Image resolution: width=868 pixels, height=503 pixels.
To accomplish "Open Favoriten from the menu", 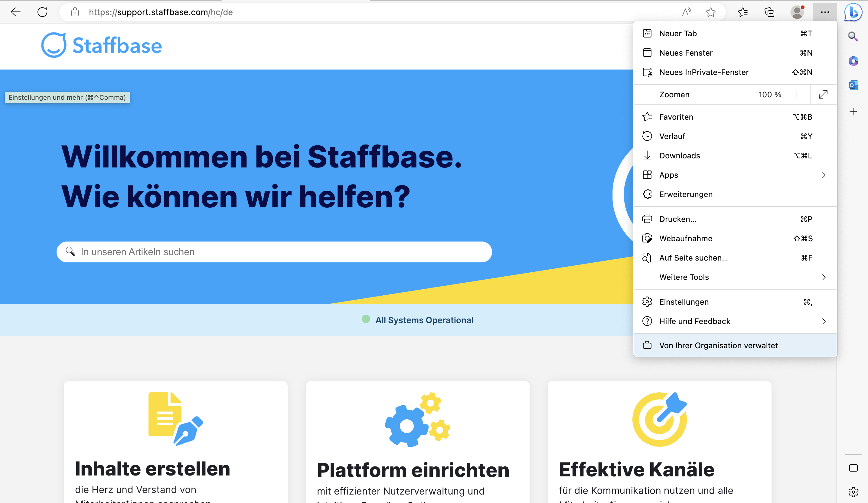I will pos(735,117).
